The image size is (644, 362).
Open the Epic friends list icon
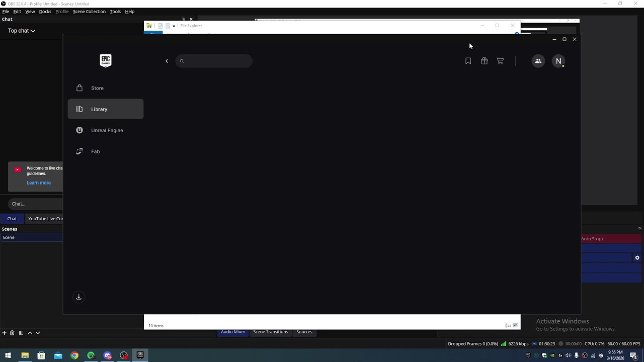pyautogui.click(x=538, y=61)
